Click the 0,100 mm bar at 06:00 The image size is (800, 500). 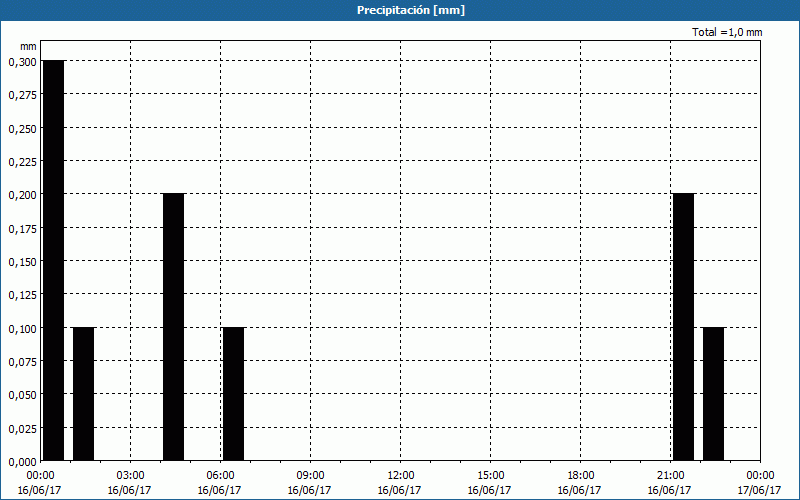234,394
